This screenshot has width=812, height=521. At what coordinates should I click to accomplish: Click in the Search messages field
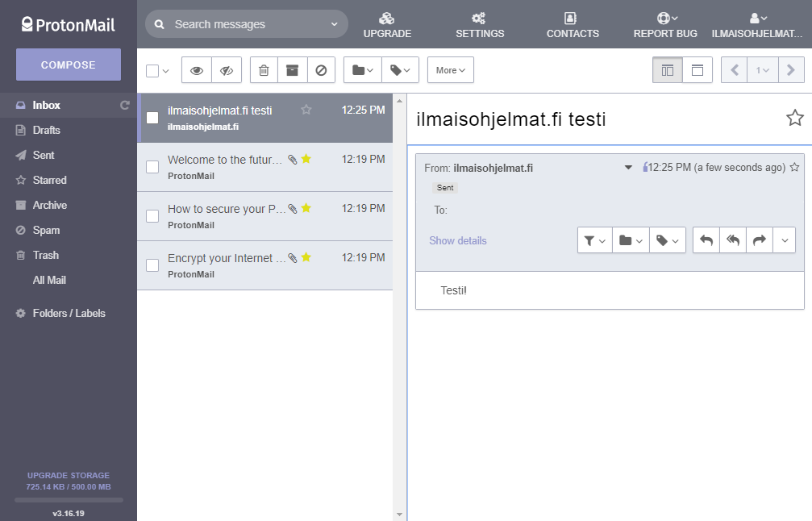tap(246, 24)
